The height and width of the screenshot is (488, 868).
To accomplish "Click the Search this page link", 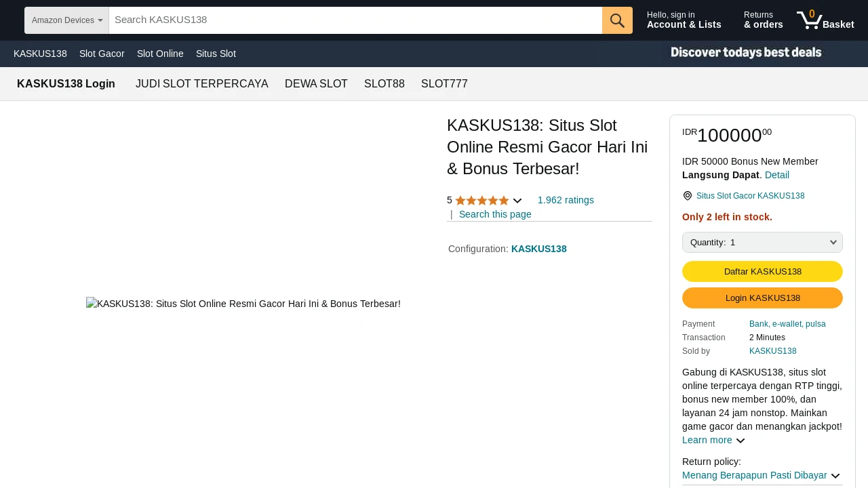I will coord(495,215).
